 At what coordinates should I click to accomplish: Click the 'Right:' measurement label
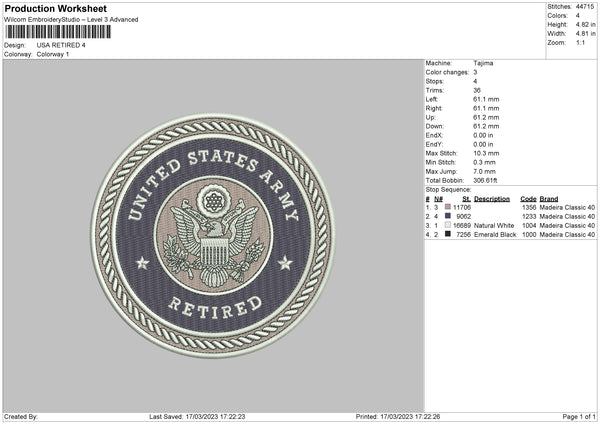click(x=434, y=109)
